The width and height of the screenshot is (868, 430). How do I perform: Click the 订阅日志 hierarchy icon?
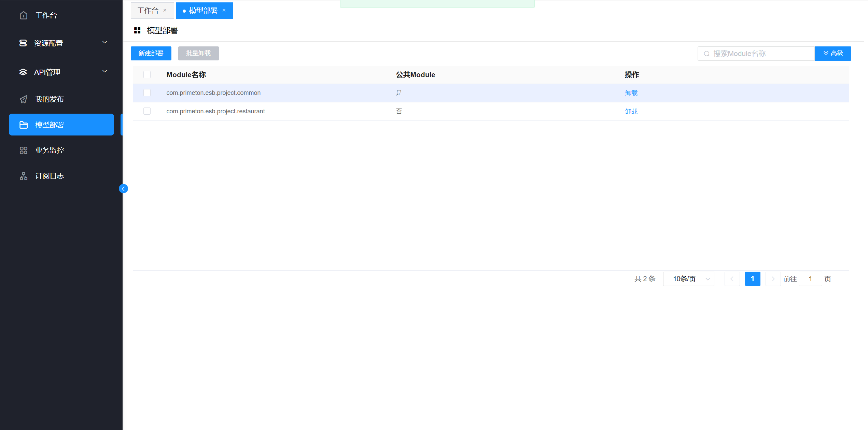tap(24, 176)
